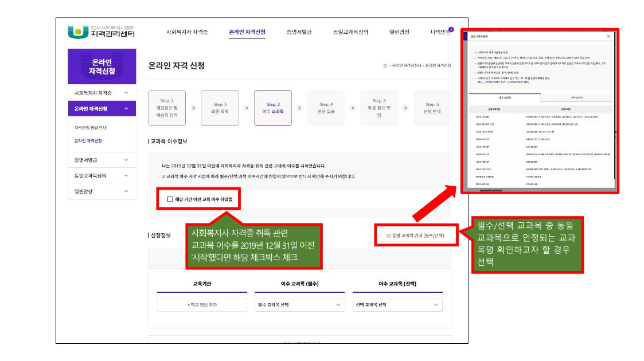Follow the 온라인 자격신청서 breadcrumb link
The height and width of the screenshot is (361, 644).
tap(406, 66)
